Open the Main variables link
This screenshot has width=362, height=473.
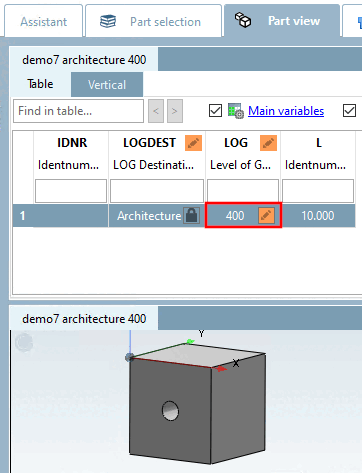click(x=286, y=111)
